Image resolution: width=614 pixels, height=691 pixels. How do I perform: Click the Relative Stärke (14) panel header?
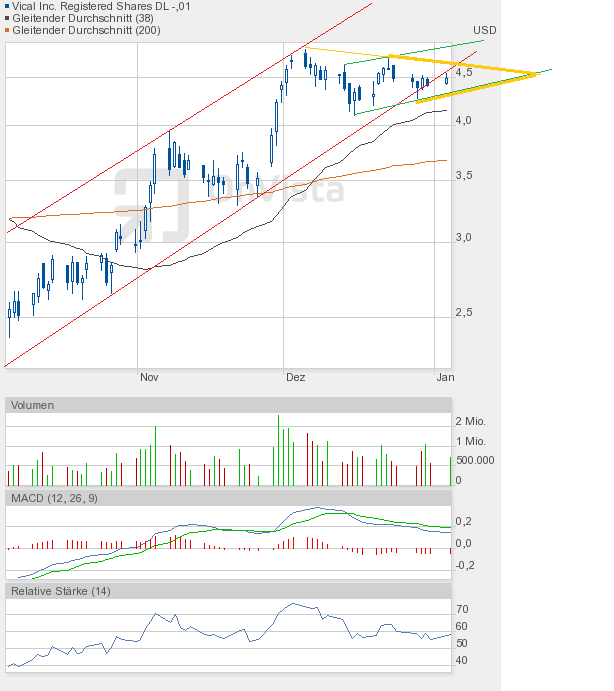point(60,591)
